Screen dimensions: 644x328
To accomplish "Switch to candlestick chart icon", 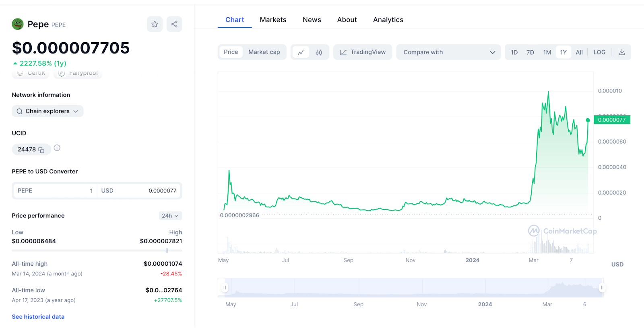I will [x=319, y=52].
